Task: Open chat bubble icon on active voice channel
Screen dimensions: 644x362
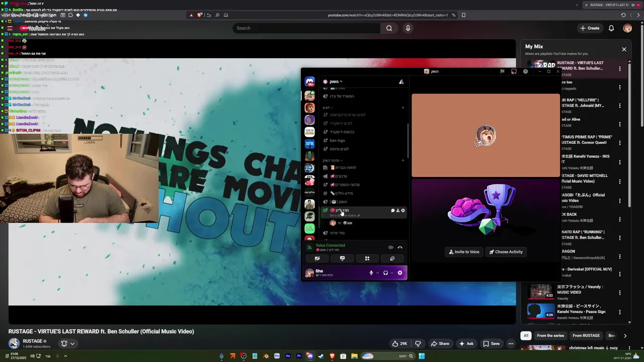Action: pos(392,211)
